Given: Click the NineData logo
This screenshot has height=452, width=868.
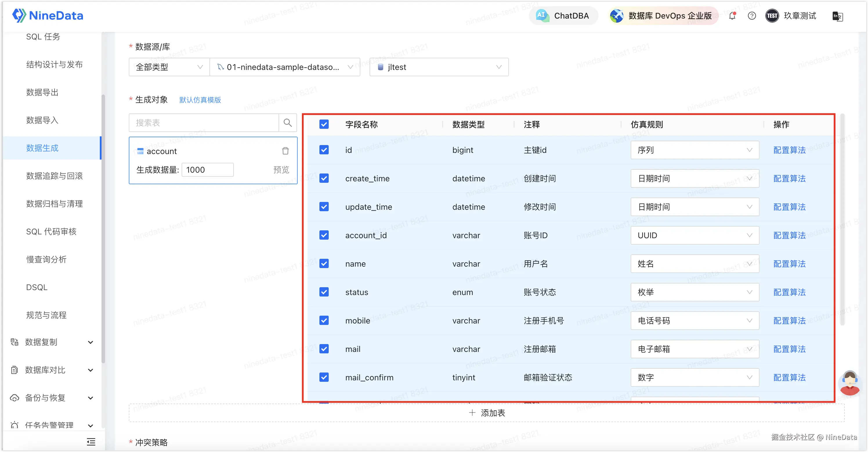Looking at the screenshot, I should tap(48, 15).
